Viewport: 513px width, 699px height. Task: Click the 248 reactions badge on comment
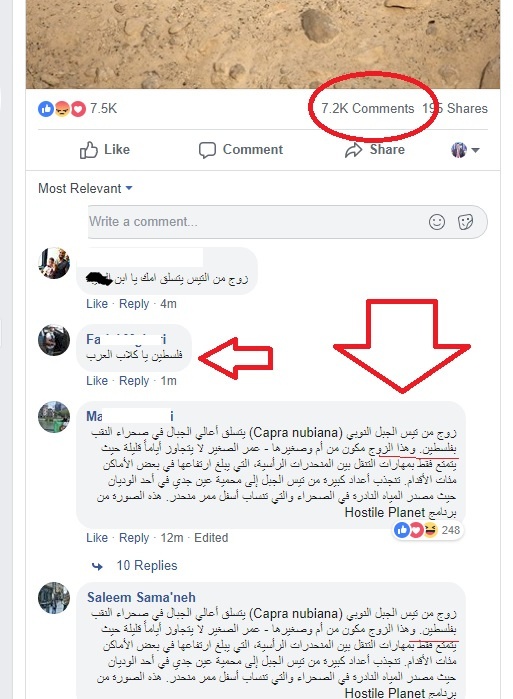pos(428,530)
